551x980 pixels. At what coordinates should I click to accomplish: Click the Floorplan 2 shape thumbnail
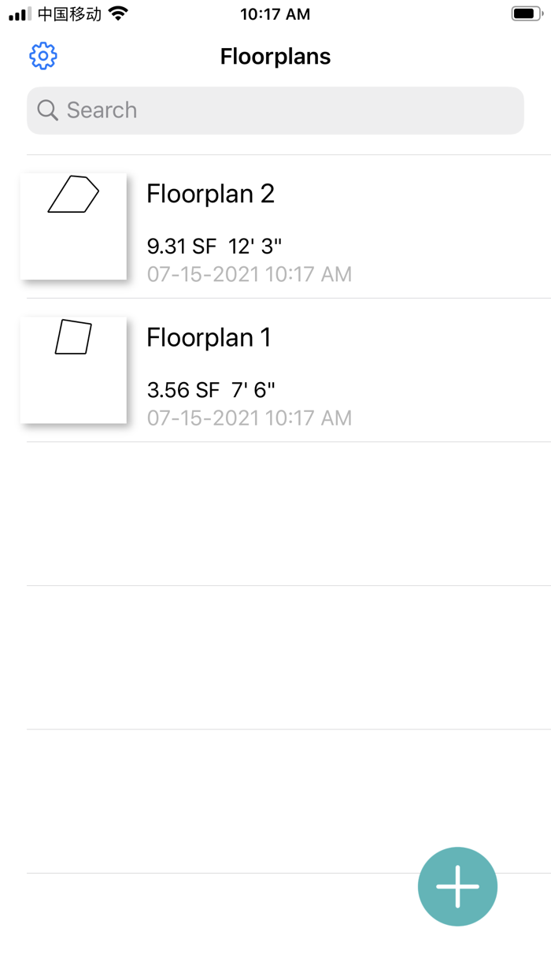point(73,225)
